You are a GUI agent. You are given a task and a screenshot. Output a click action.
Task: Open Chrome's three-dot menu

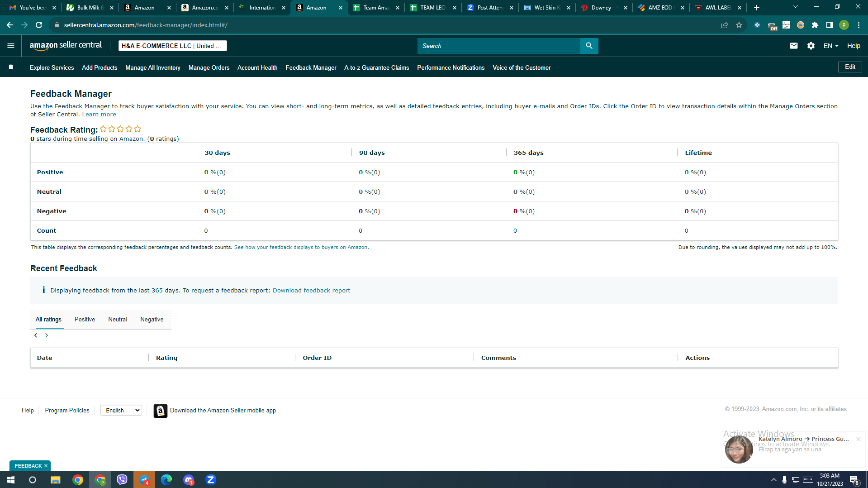[859, 25]
